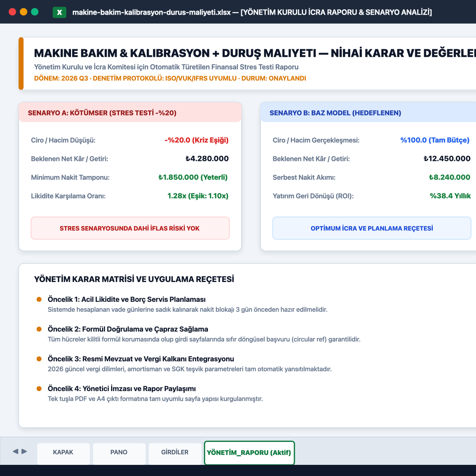
Task: Click the Minimum Nakit Tamponu label
Action: pos(70,178)
